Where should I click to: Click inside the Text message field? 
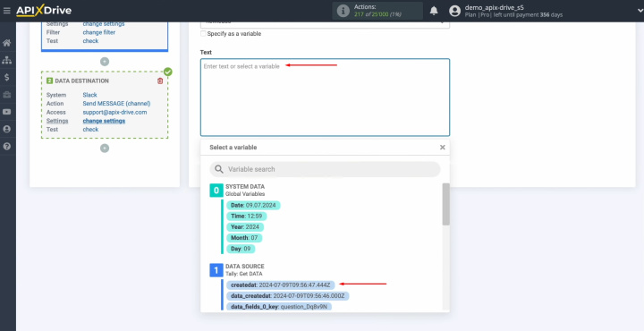325,98
